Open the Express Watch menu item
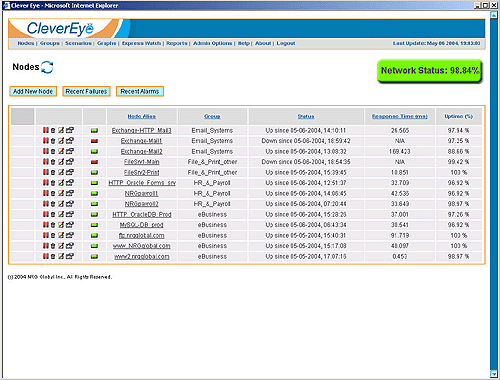The width and height of the screenshot is (500, 380). 141,43
